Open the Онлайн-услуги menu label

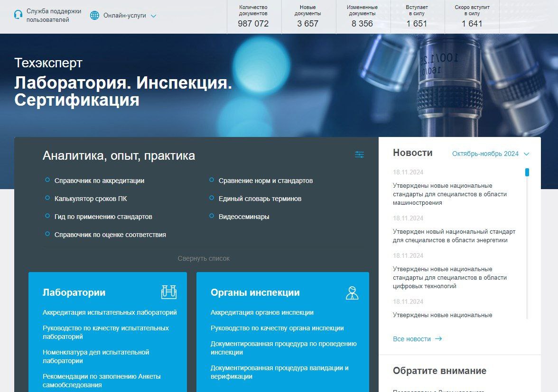[124, 16]
